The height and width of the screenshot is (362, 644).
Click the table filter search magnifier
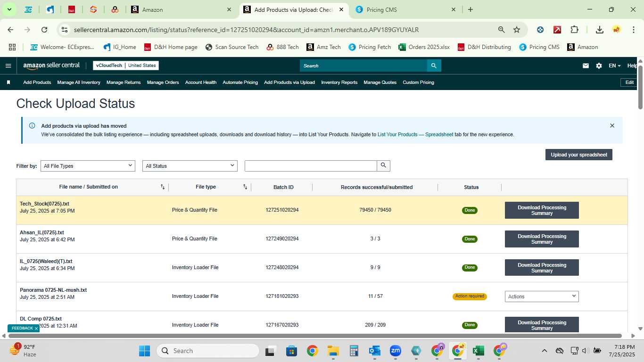383,165
